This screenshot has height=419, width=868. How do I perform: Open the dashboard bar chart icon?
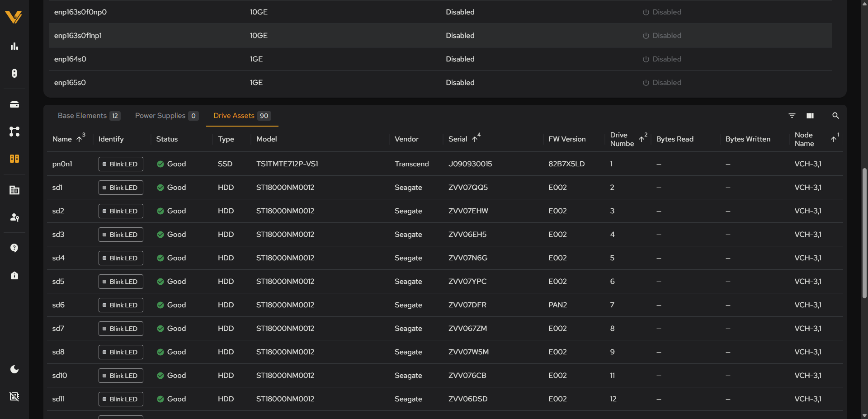click(x=14, y=46)
